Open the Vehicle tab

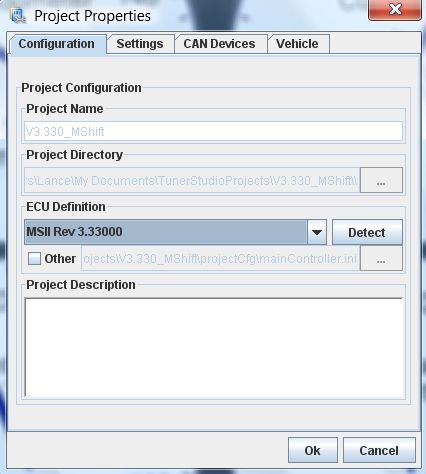point(297,44)
